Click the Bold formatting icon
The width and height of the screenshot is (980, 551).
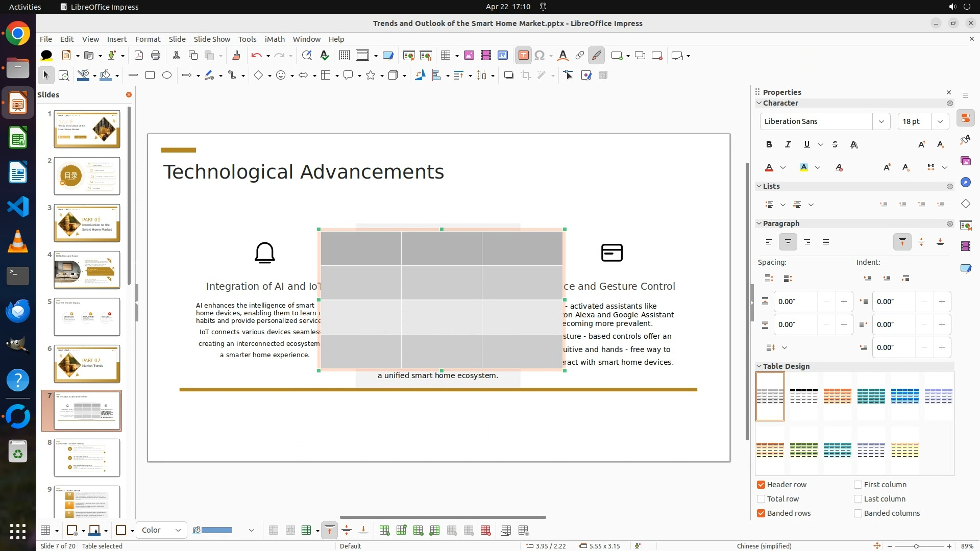pos(769,145)
